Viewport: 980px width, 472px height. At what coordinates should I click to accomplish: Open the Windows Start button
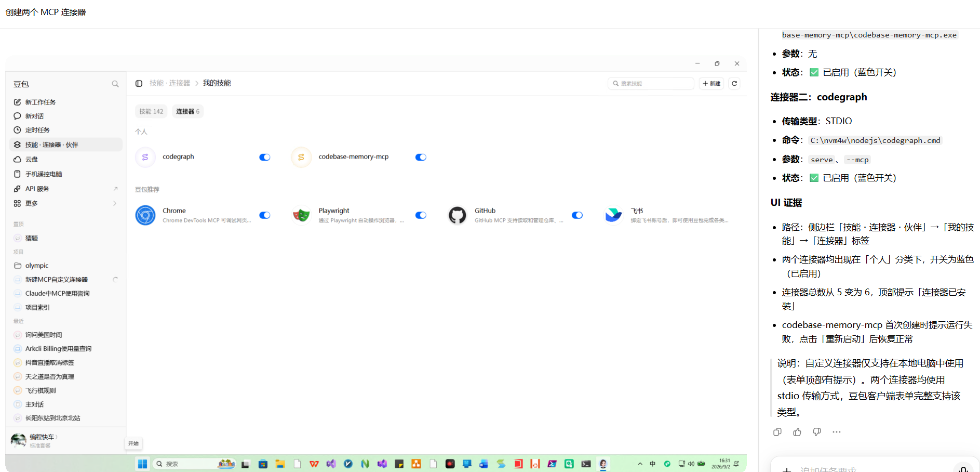142,464
